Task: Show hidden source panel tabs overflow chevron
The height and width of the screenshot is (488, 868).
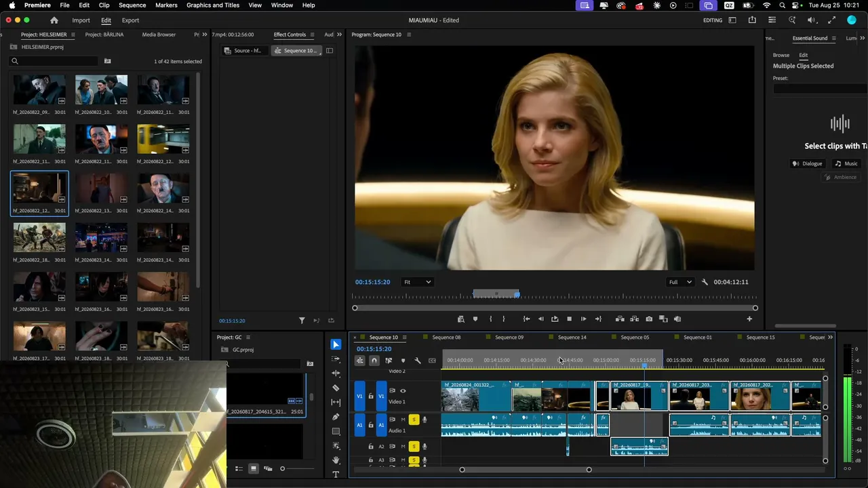Action: click(x=340, y=35)
